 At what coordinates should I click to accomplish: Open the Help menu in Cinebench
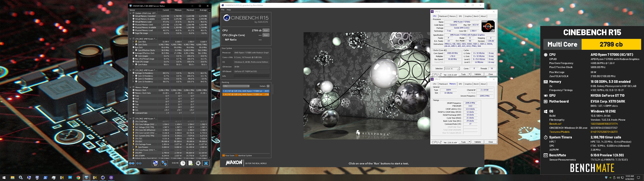click(229, 10)
